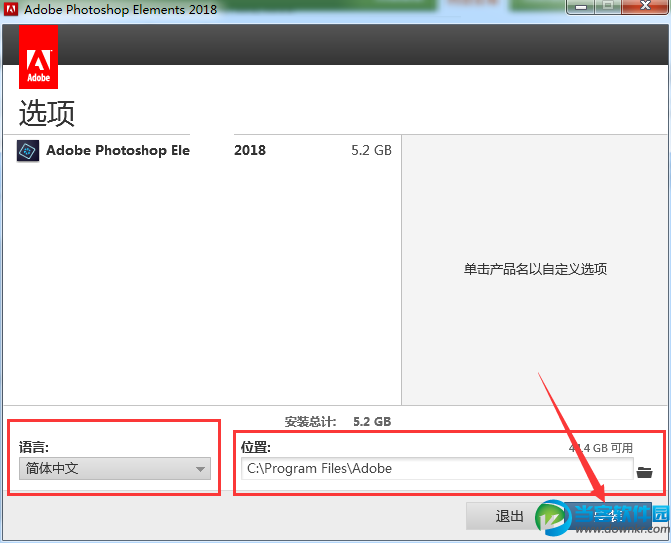Open the 简体中文 language dropdown
The width and height of the screenshot is (671, 543).
click(x=115, y=469)
